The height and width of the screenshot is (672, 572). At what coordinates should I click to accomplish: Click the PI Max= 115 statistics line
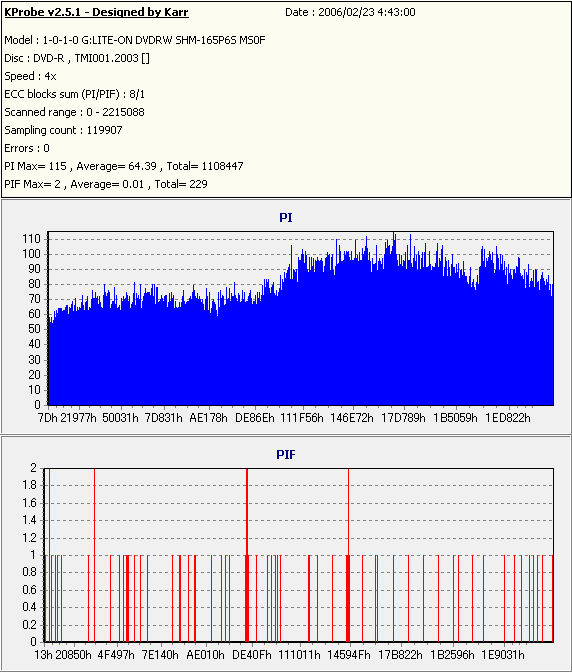coord(124,166)
